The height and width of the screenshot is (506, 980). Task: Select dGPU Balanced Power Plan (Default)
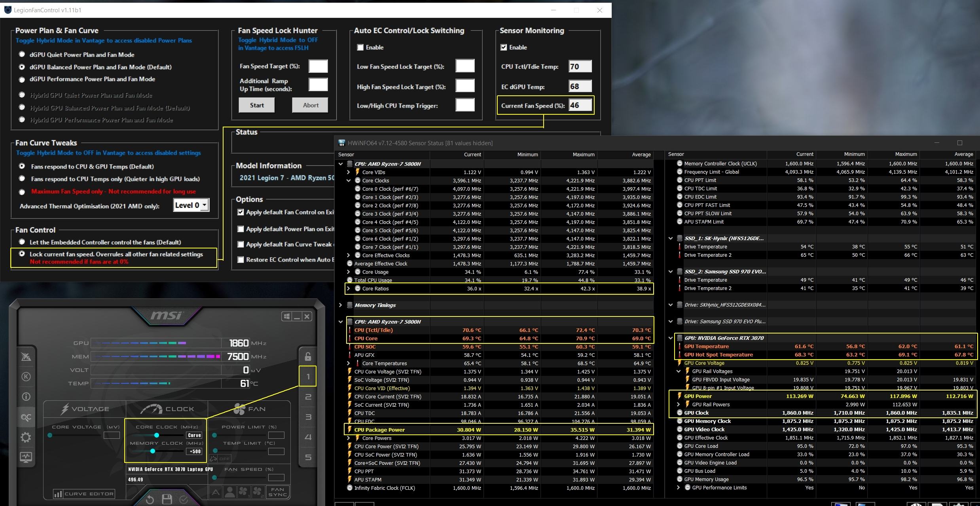click(x=22, y=67)
